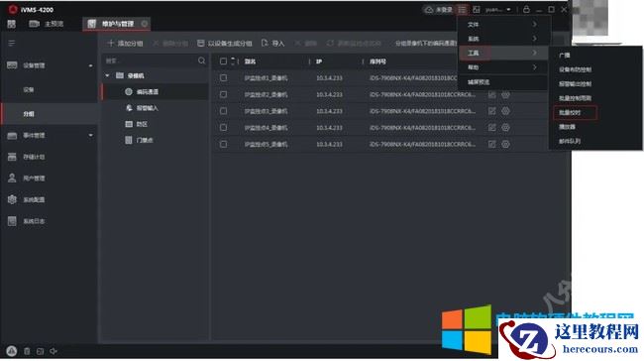Screen dimensions: 644x361
Task: Click the edit icon for IP监控点3 row
Action: tap(492, 111)
